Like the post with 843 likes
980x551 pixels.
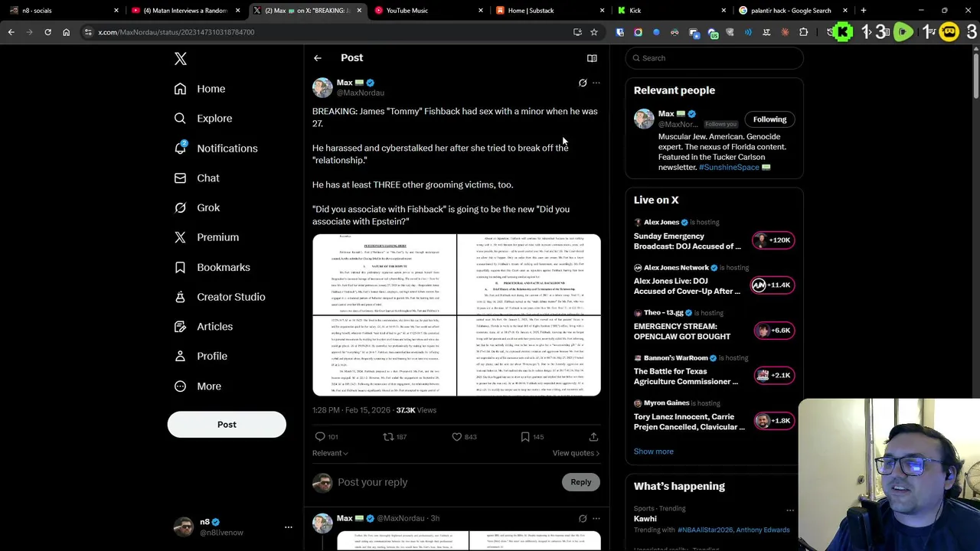click(456, 437)
